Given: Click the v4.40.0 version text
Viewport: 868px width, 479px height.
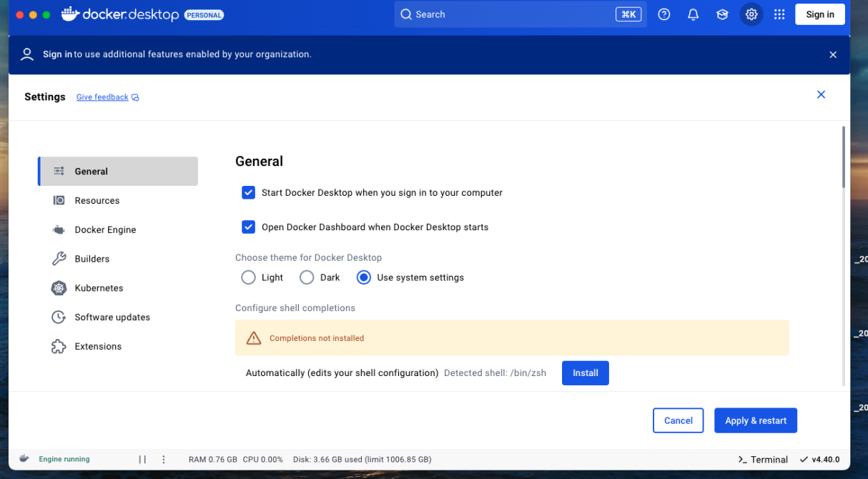Looking at the screenshot, I should (826, 460).
